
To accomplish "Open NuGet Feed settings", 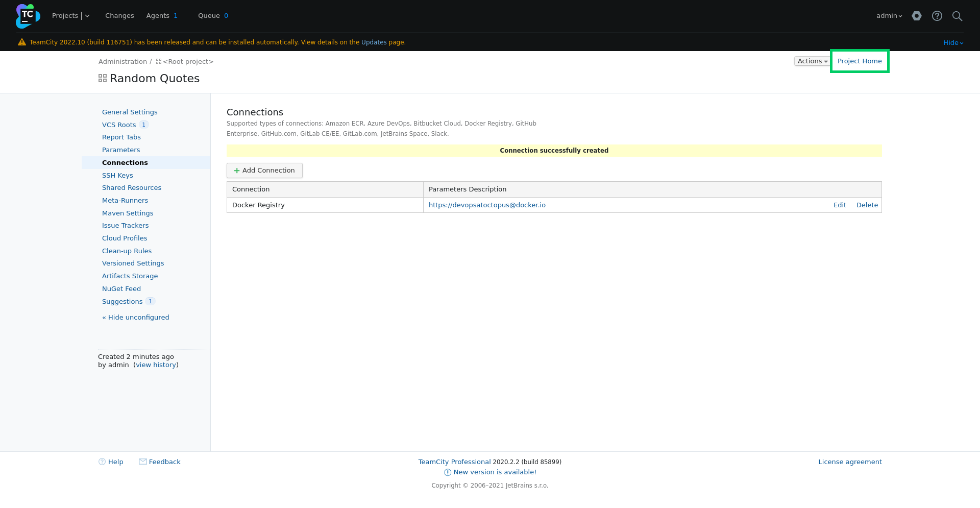I will [121, 289].
